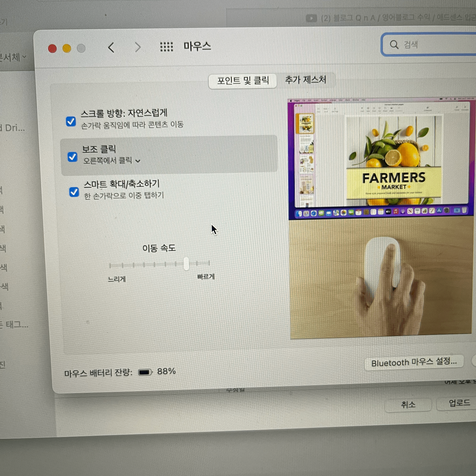Expand the font dropdown in background window

tap(13, 57)
